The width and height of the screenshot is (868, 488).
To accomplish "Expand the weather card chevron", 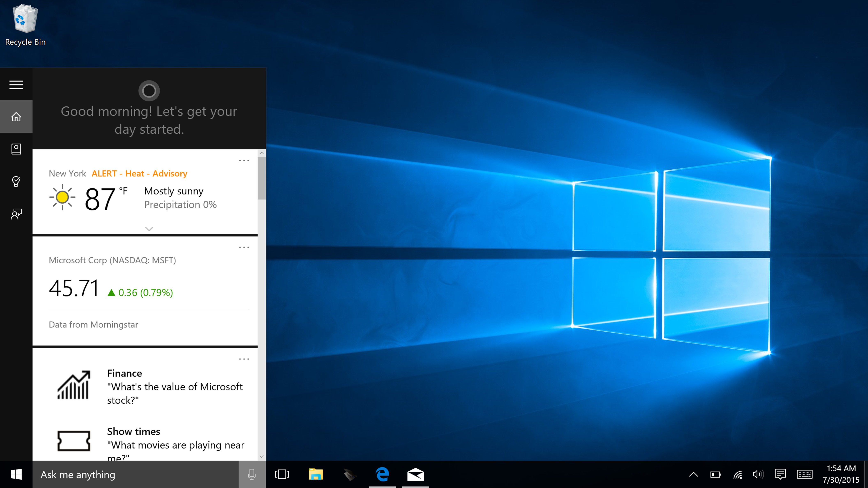I will click(149, 229).
